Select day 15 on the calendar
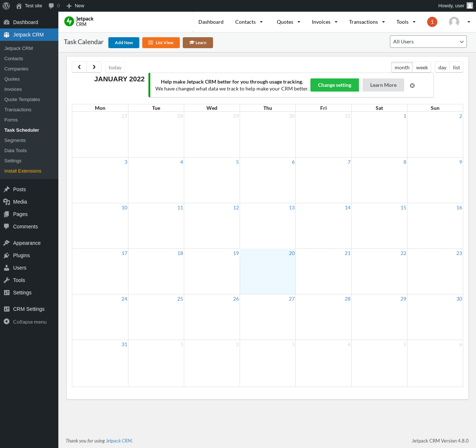Screen dimensions: 476x448 pos(403,208)
